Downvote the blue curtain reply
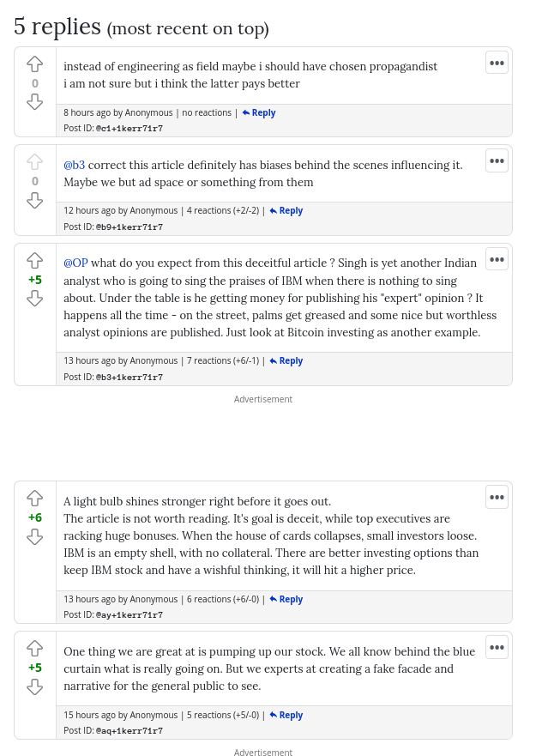The width and height of the screenshot is (542, 756). pos(34,686)
